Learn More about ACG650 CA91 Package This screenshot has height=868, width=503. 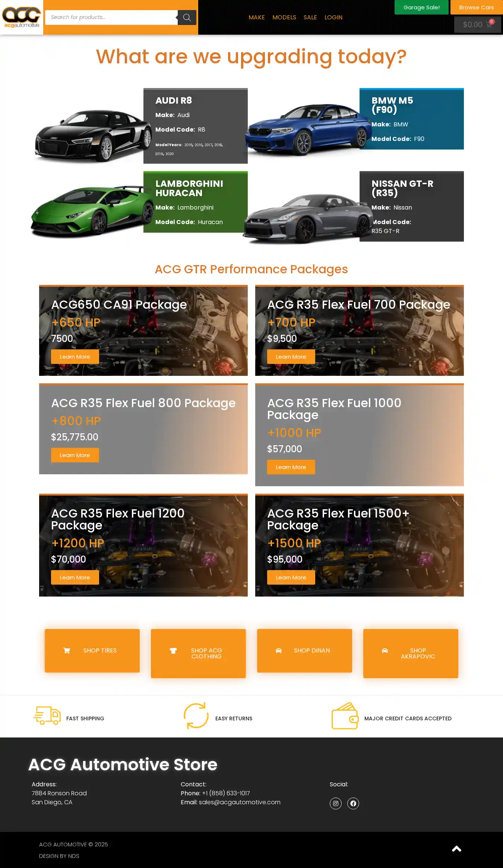click(75, 357)
